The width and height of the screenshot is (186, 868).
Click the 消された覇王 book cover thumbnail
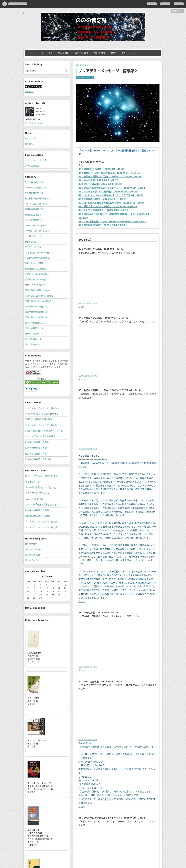tap(33, 685)
